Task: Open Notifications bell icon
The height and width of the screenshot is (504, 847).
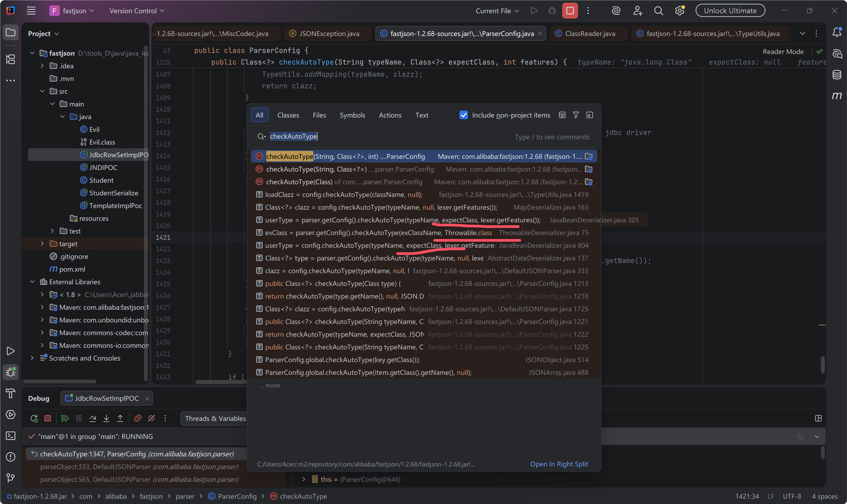Action: coord(837,33)
